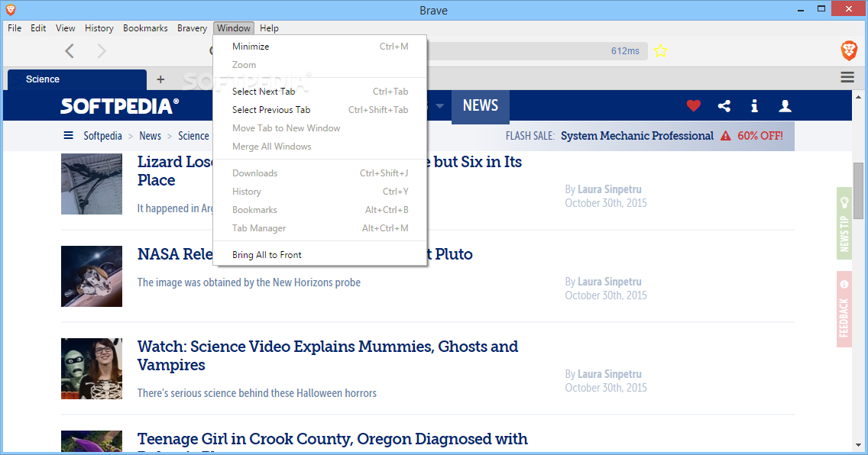868x455 pixels.
Task: Open the user account icon
Action: [785, 105]
